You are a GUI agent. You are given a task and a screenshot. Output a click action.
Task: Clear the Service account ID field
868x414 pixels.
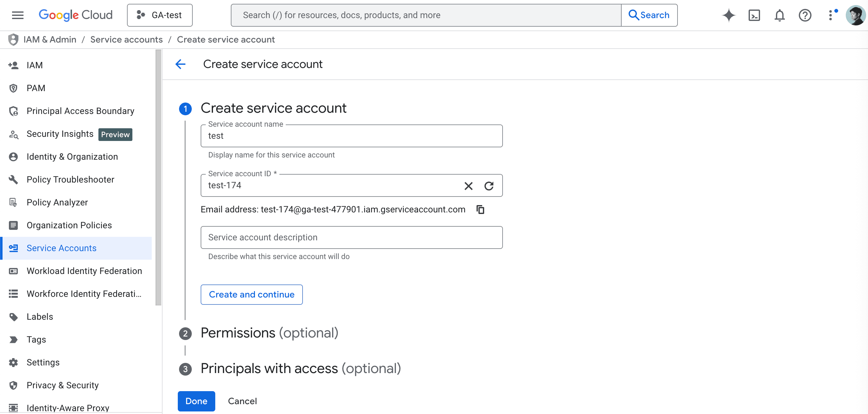(468, 186)
